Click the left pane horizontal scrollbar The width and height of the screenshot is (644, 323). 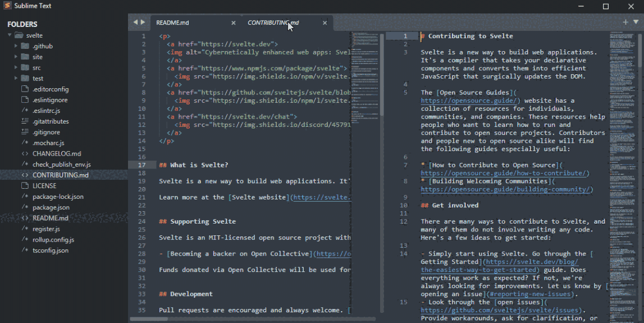pos(149,319)
